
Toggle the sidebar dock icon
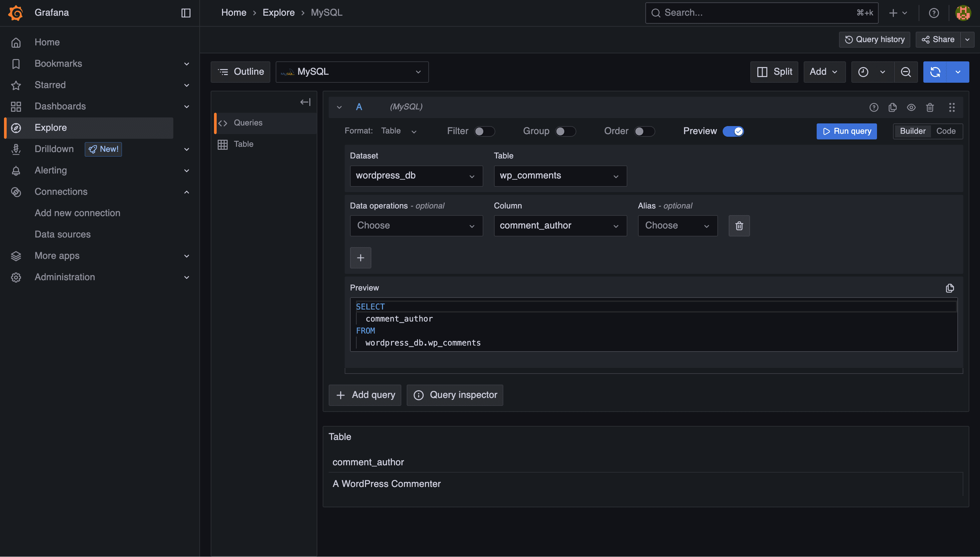(186, 13)
